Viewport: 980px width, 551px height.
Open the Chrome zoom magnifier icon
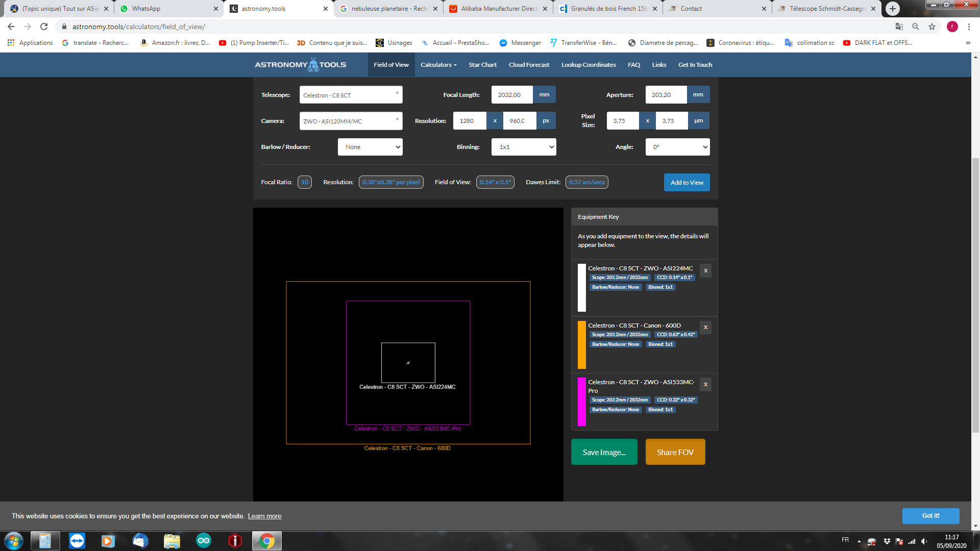click(x=916, y=27)
